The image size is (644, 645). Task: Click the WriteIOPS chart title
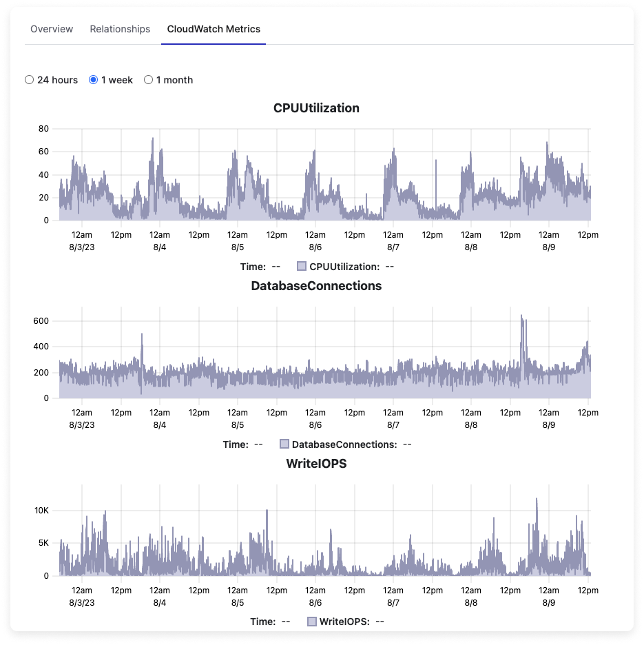316,464
